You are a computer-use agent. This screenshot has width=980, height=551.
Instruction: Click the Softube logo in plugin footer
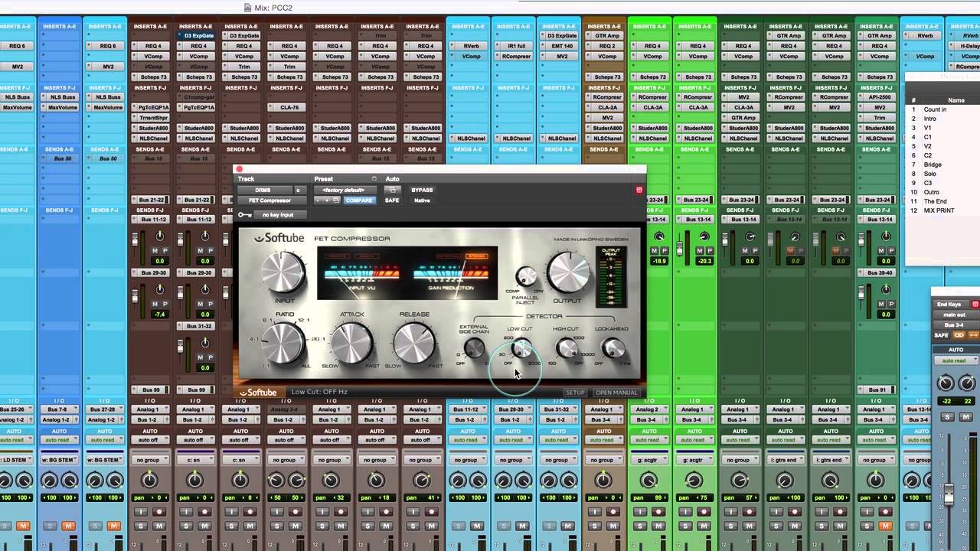point(258,393)
